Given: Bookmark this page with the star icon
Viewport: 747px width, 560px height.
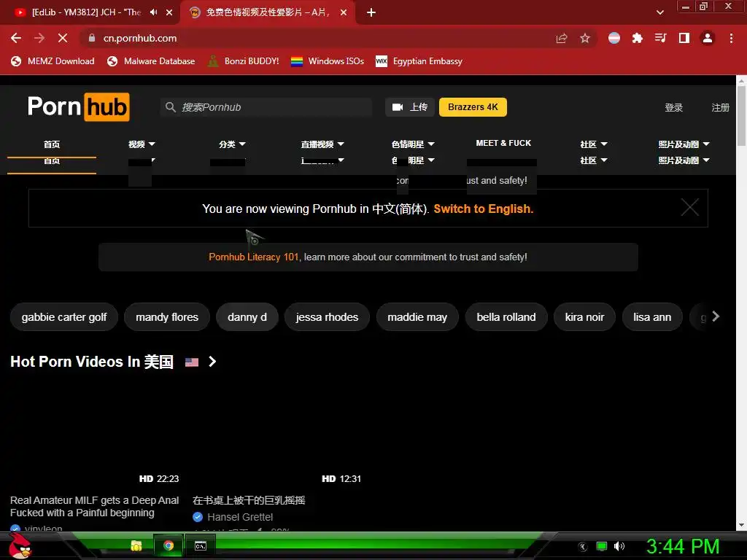Looking at the screenshot, I should click(x=585, y=38).
